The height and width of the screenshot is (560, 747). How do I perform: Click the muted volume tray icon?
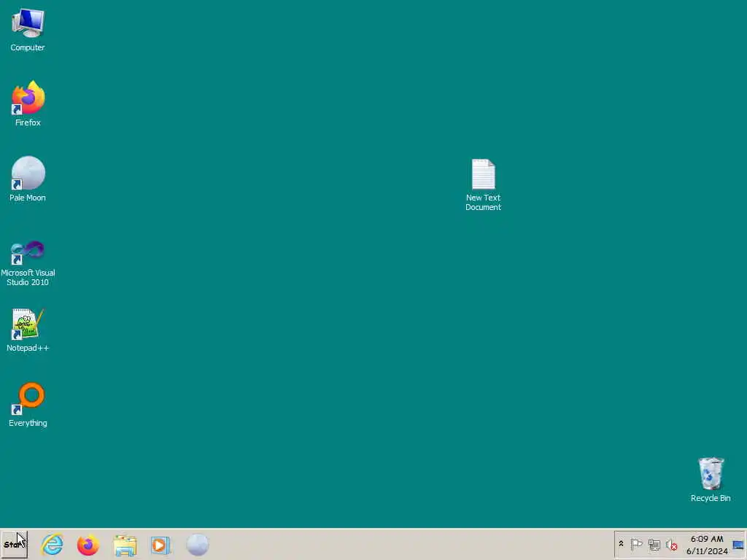pyautogui.click(x=672, y=545)
